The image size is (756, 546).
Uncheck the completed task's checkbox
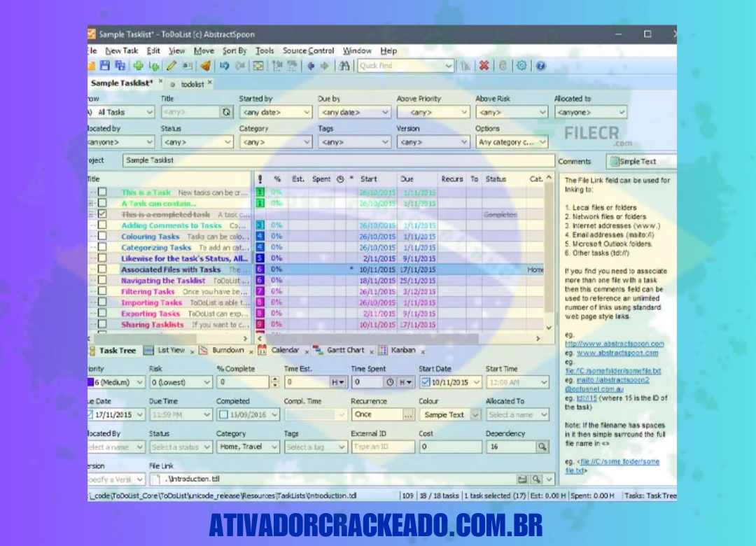click(102, 213)
